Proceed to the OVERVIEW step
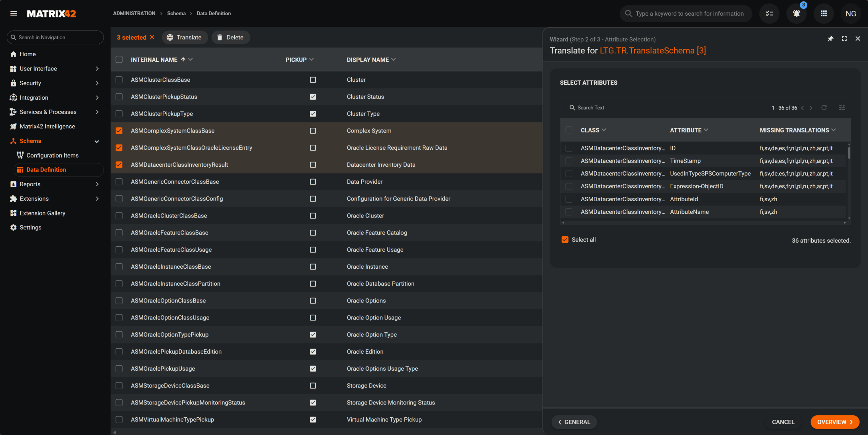 835,422
